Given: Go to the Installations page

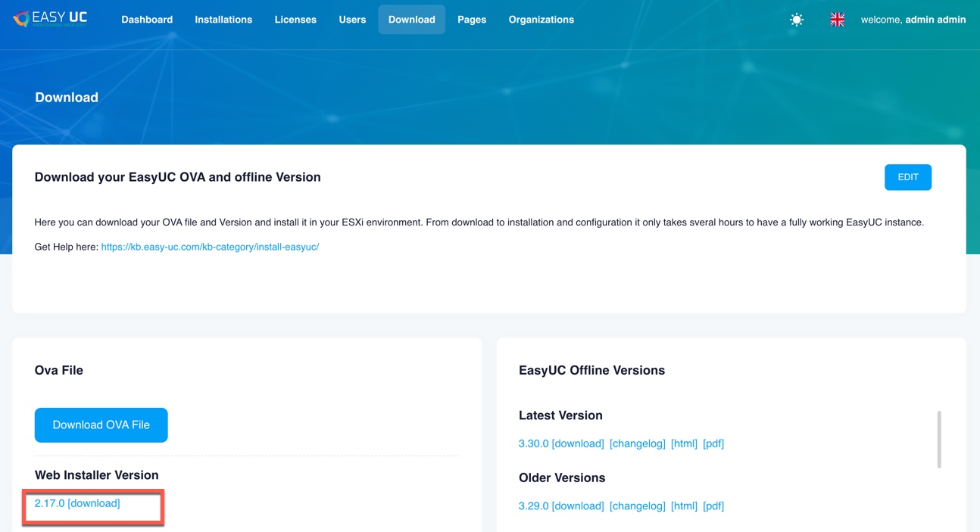Looking at the screenshot, I should (x=223, y=20).
